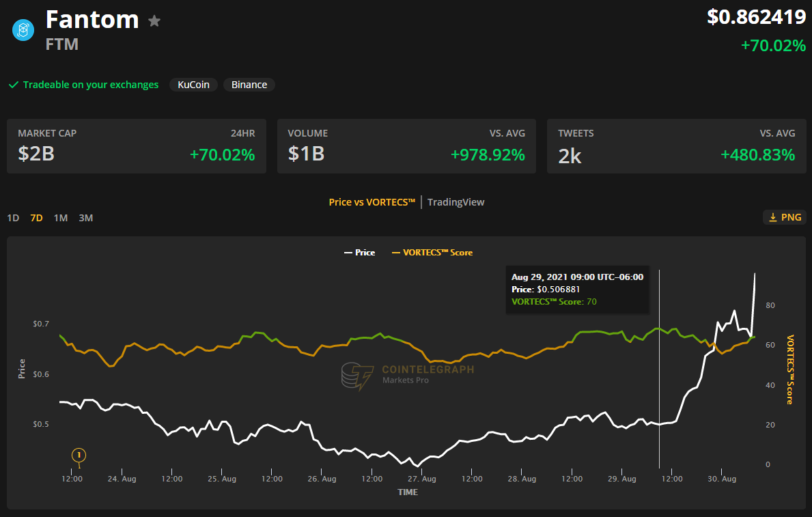812x517 pixels.
Task: Open the TradingView tab
Action: coord(456,202)
